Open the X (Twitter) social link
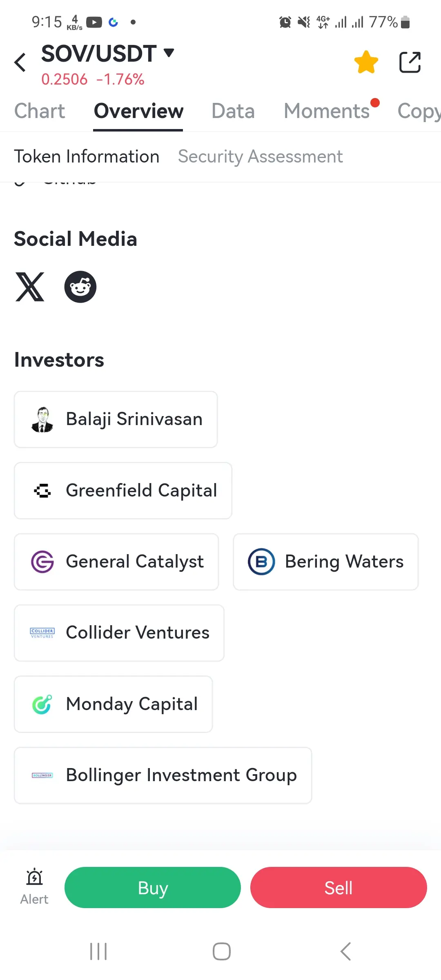The height and width of the screenshot is (980, 441). (30, 287)
